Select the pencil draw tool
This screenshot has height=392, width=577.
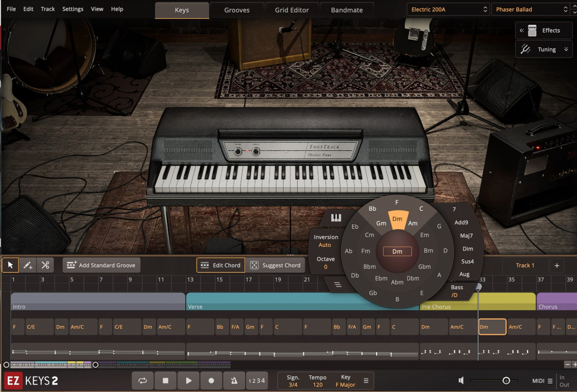tap(28, 265)
